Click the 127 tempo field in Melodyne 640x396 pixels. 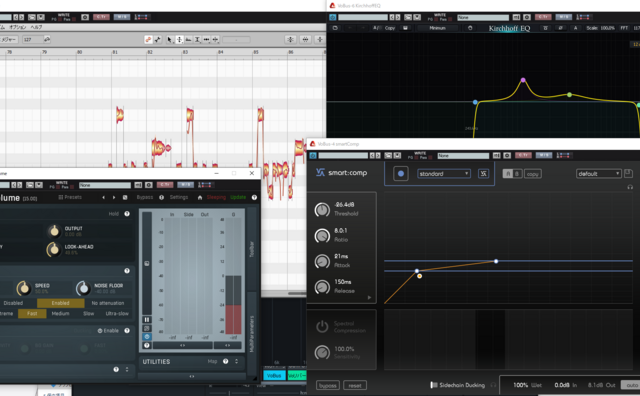pyautogui.click(x=32, y=40)
